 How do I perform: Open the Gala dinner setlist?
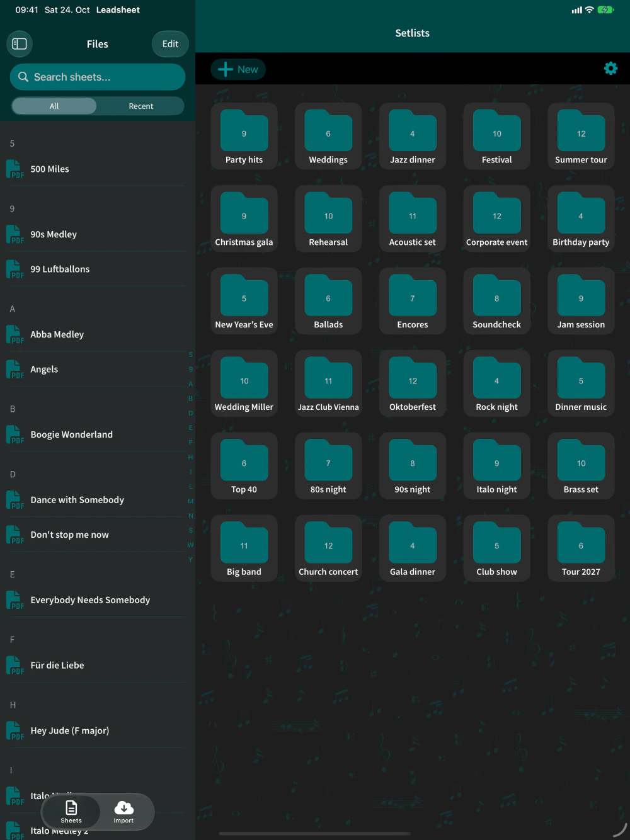413,549
